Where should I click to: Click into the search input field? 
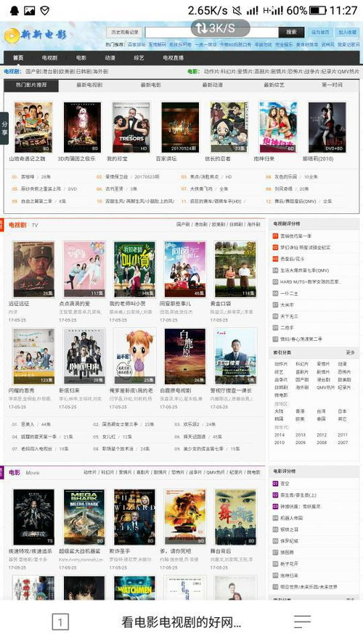tap(211, 32)
